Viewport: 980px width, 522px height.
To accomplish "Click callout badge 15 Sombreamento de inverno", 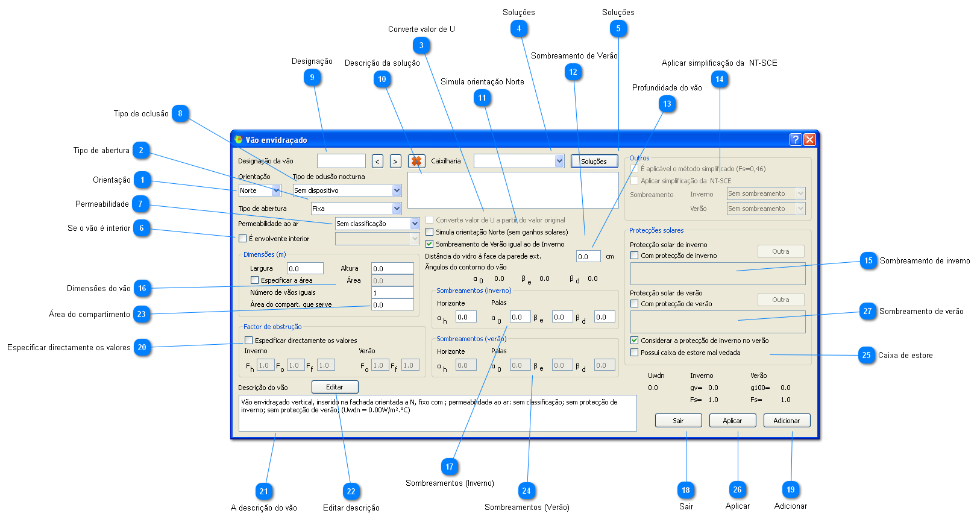I will tap(868, 261).
